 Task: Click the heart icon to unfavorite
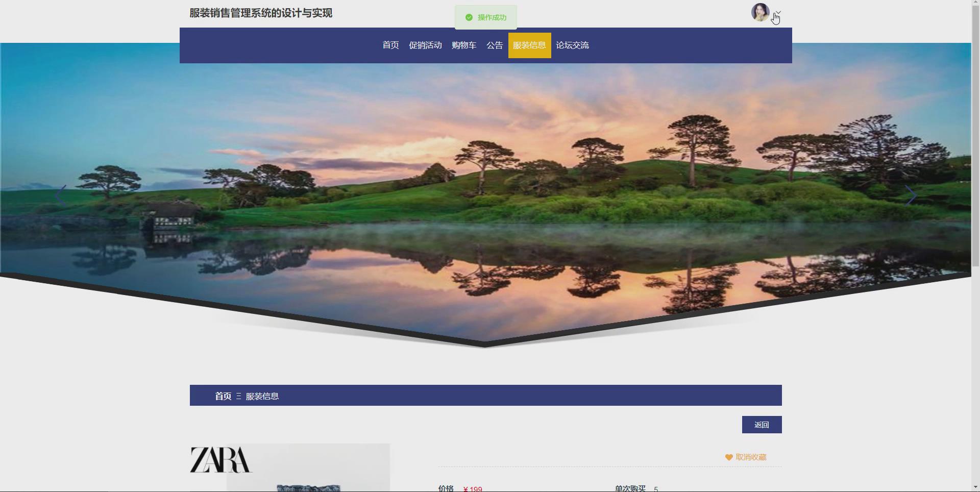tap(728, 457)
